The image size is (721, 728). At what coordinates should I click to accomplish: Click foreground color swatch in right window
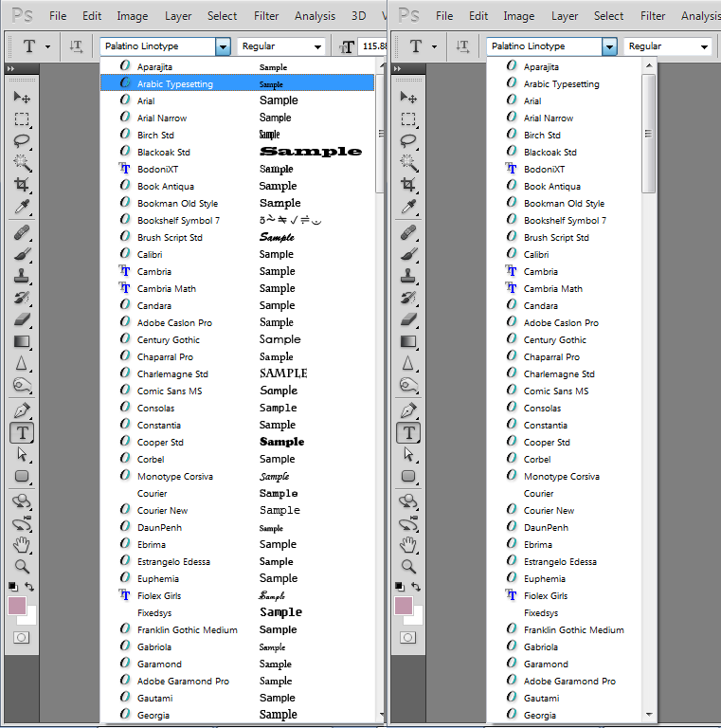tap(404, 606)
